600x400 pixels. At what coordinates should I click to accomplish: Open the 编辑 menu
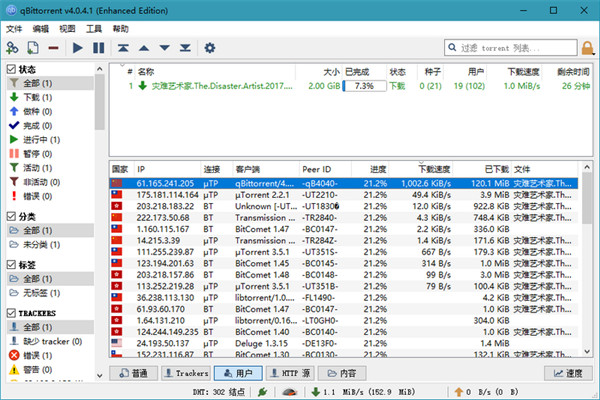pos(41,29)
